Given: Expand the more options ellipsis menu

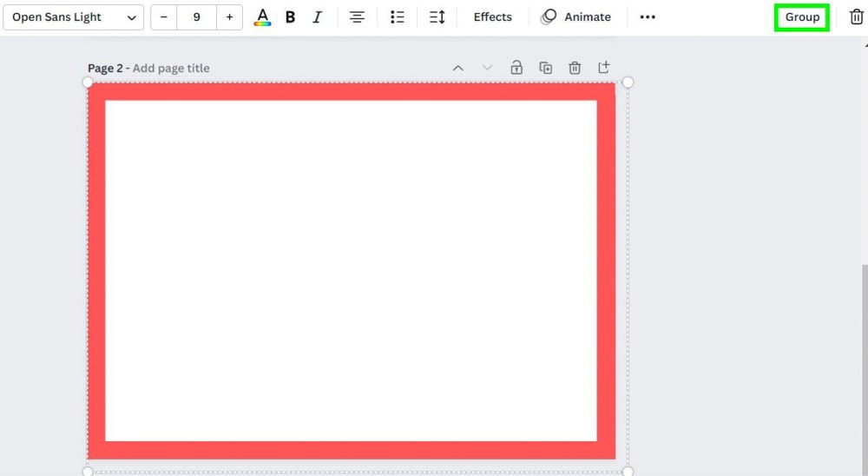Looking at the screenshot, I should tap(648, 17).
